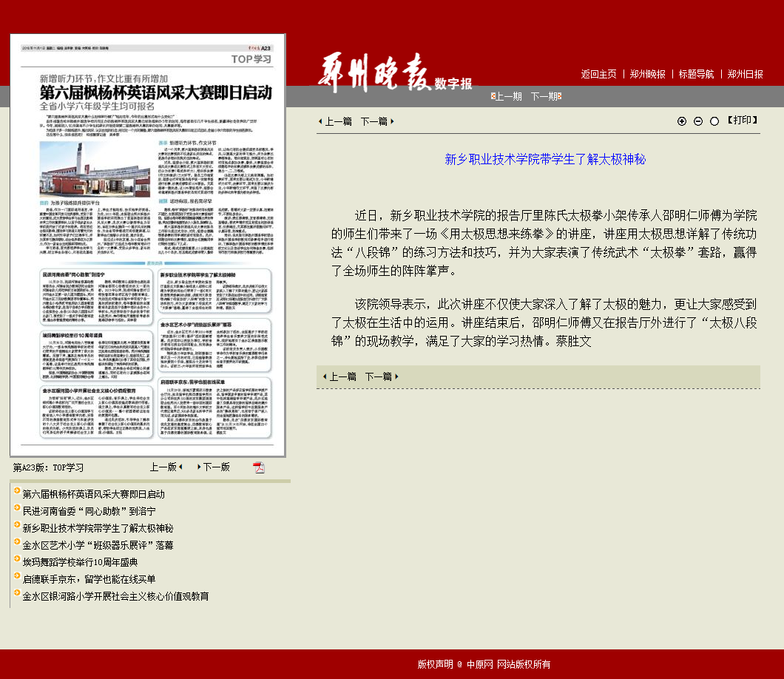Go to previous issue via 上一期

click(507, 96)
